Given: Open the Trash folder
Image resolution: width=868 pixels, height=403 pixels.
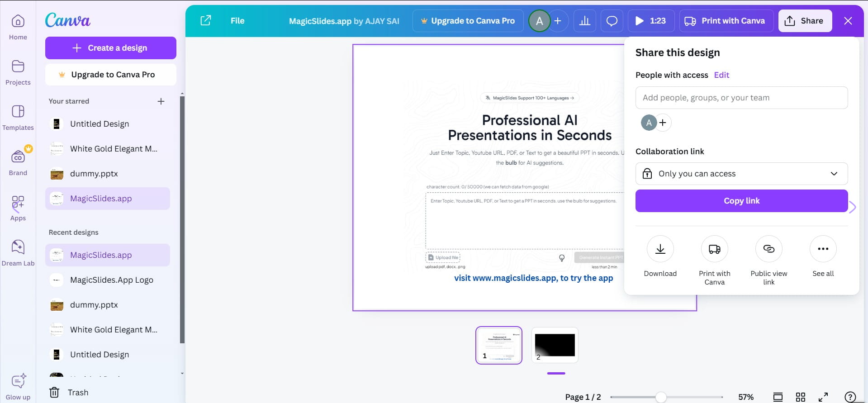Looking at the screenshot, I should (69, 393).
